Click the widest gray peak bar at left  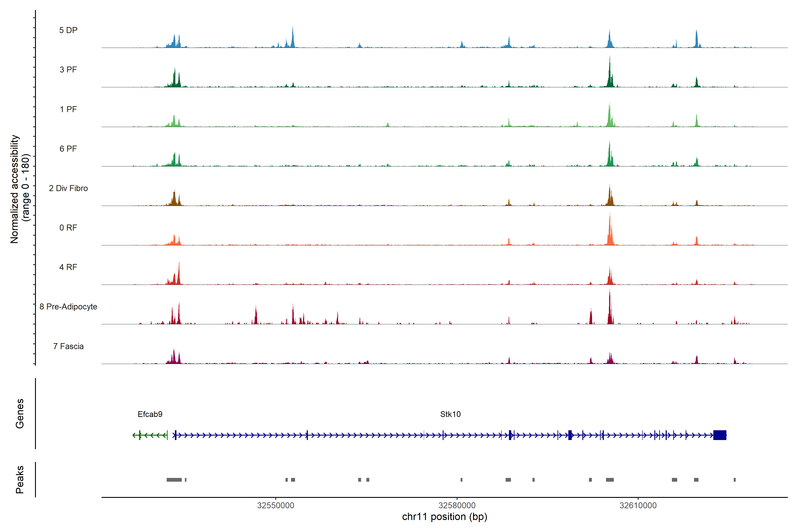174,480
